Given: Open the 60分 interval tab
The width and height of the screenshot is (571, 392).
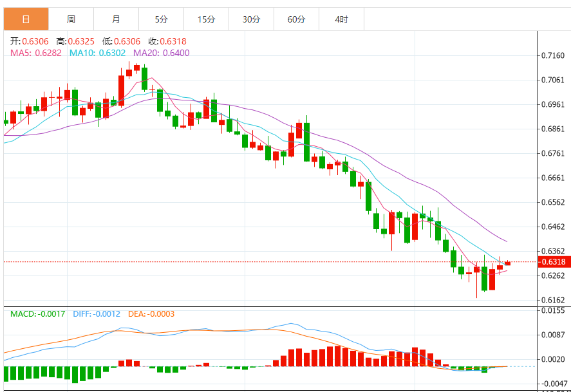Looking at the screenshot, I should [296, 19].
